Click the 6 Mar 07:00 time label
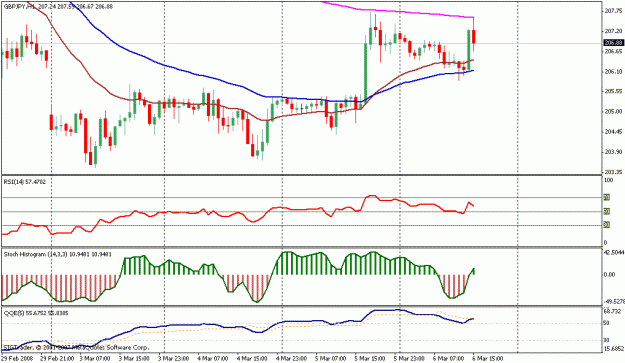 448,359
